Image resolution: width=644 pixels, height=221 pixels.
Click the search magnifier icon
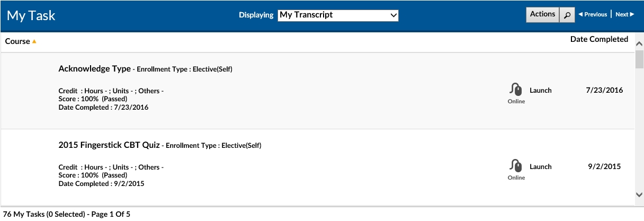(x=567, y=15)
